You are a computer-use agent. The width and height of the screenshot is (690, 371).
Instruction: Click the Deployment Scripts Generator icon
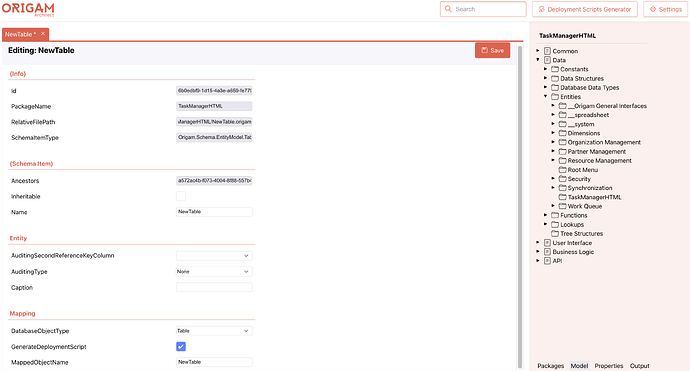[542, 9]
